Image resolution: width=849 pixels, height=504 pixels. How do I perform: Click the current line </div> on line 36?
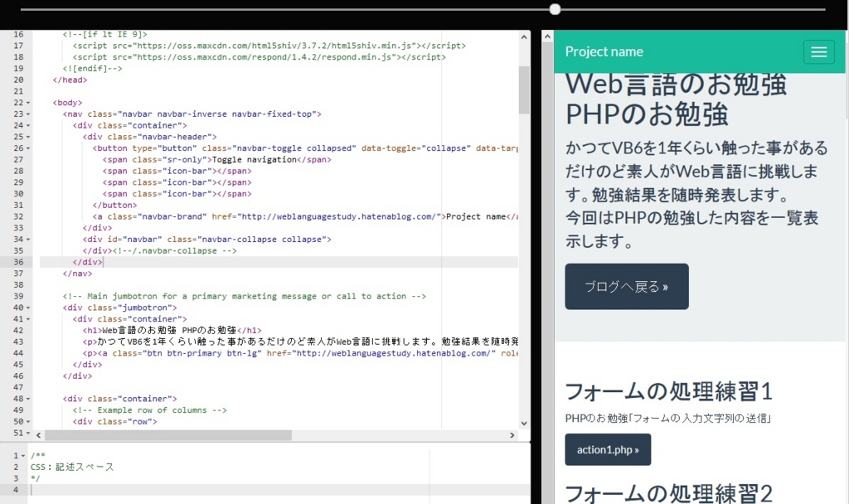[x=88, y=262]
